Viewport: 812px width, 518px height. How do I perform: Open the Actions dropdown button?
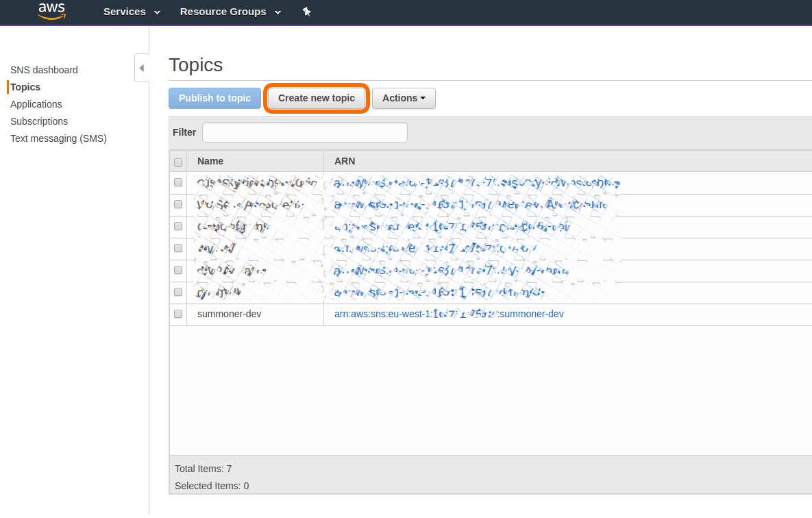pyautogui.click(x=404, y=98)
